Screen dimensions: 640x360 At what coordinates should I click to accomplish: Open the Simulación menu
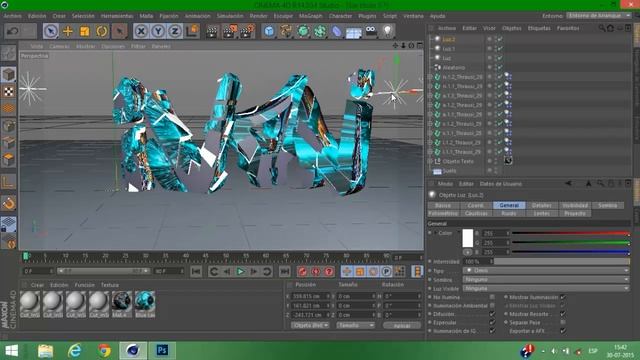[230, 16]
